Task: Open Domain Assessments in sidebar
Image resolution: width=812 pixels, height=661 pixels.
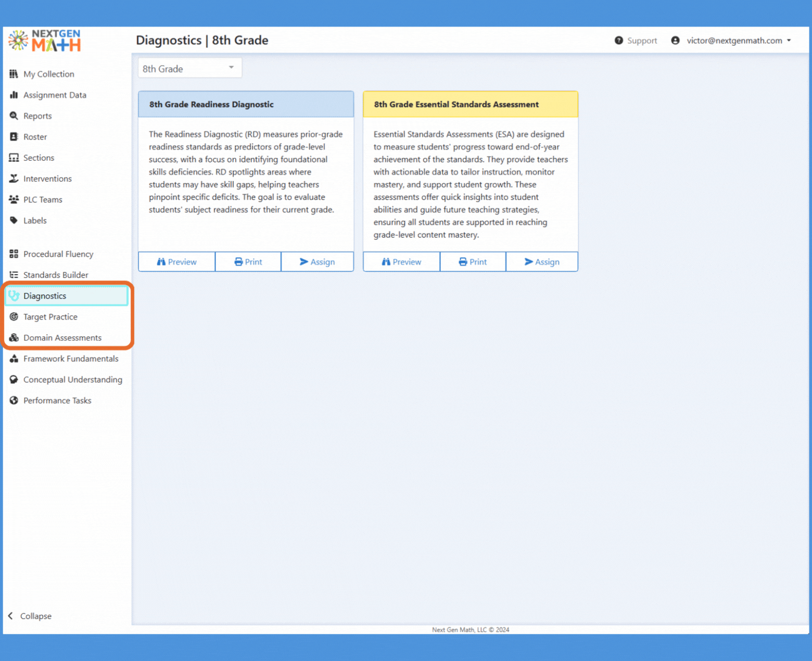Action: (62, 337)
